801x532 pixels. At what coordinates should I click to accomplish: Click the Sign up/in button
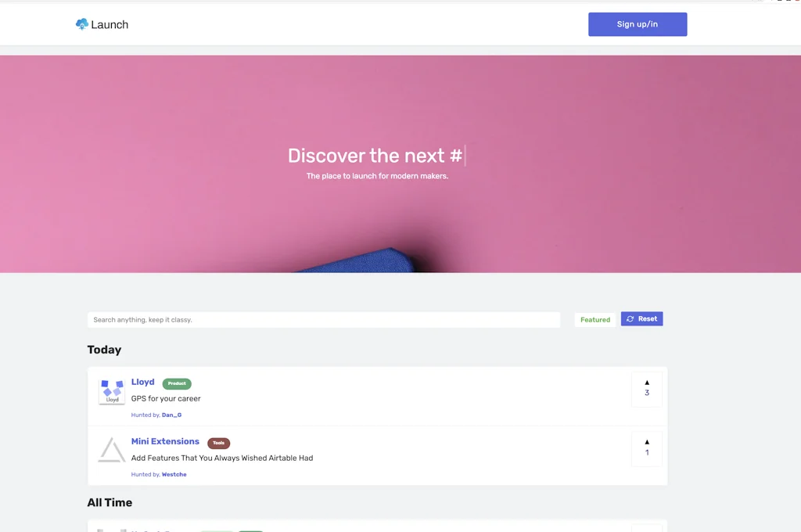tap(638, 24)
